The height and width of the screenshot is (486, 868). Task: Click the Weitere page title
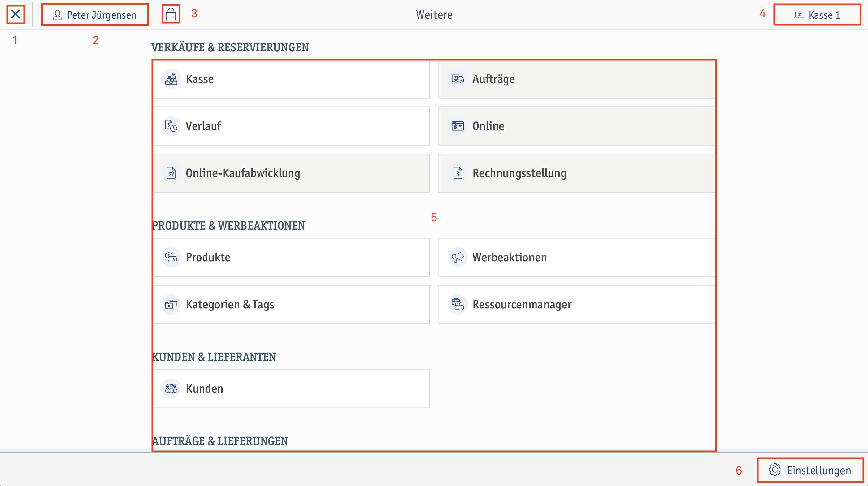(434, 15)
